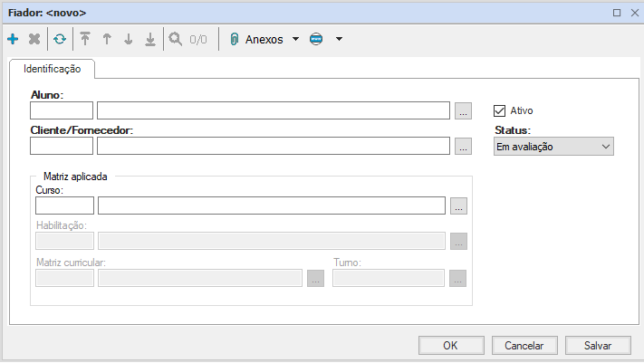
Task: Click the refresh icon in toolbar
Action: click(x=60, y=40)
